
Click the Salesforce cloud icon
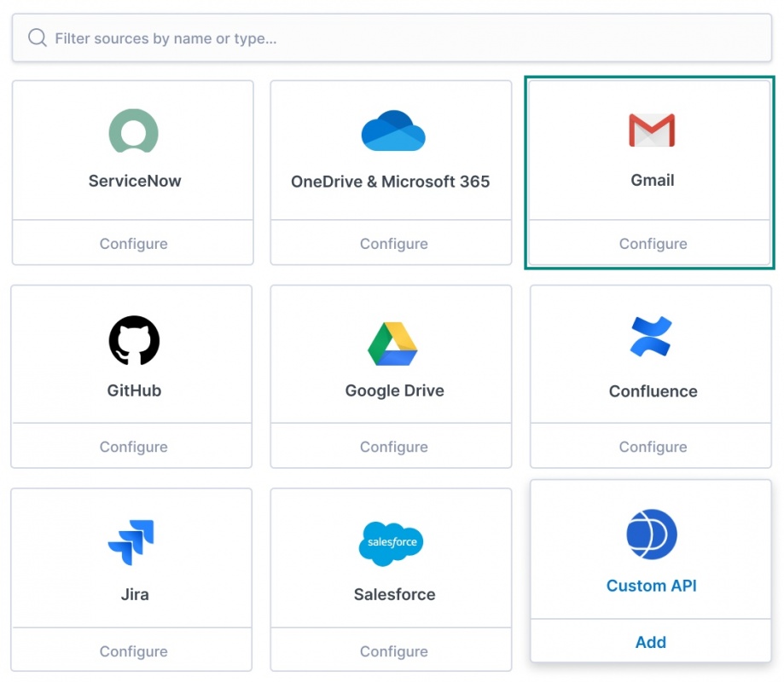coord(392,543)
